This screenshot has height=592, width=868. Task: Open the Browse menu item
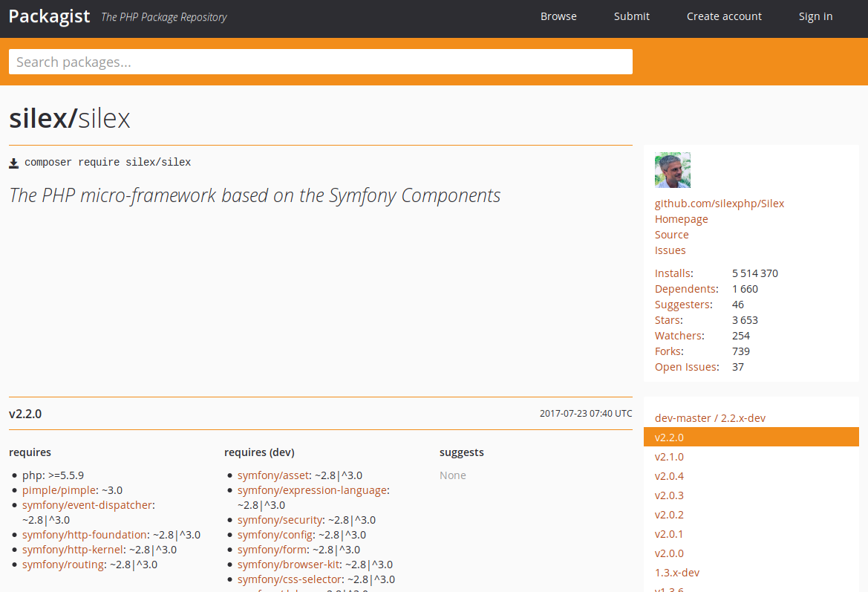(558, 16)
